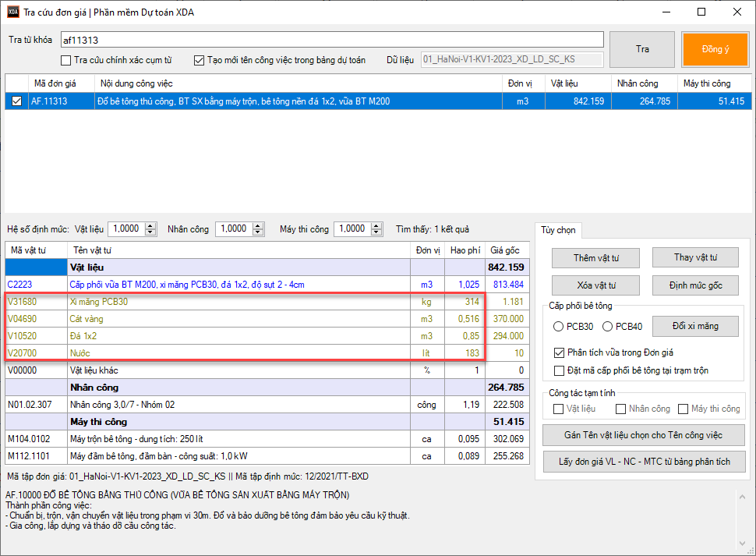
Task: Click the XDA application icon in title bar
Action: tap(13, 12)
